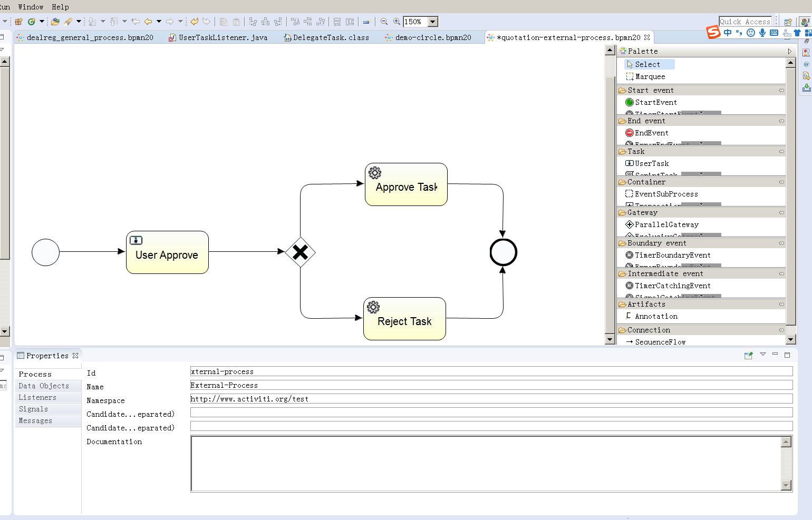The image size is (812, 520).
Task: Select the Select tool in the Palette
Action: pos(648,64)
